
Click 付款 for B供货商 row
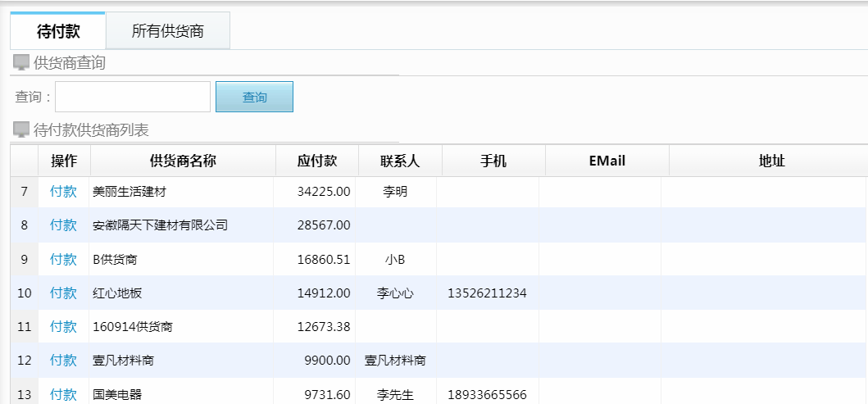[63, 259]
